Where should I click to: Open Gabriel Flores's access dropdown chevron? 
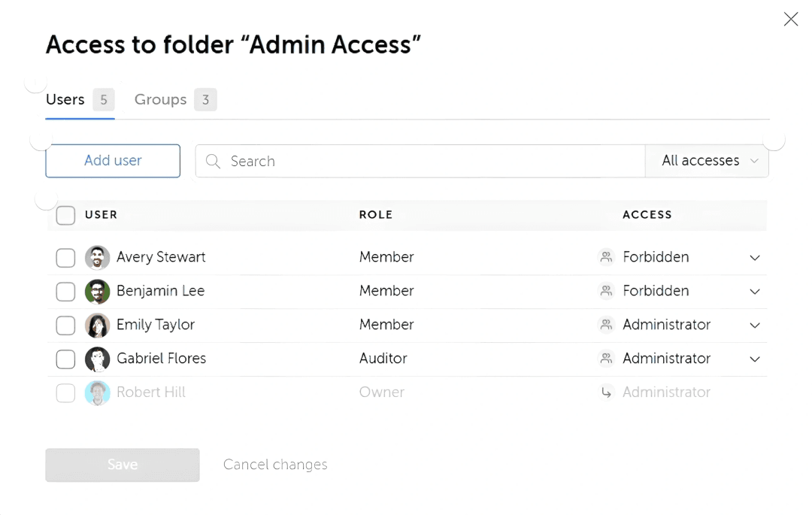tap(755, 359)
